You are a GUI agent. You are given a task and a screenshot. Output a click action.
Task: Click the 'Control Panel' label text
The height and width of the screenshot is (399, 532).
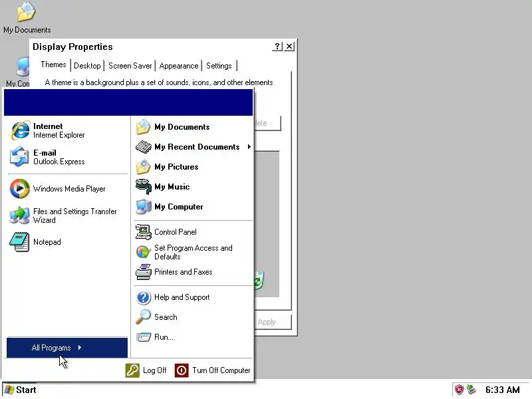coord(176,232)
